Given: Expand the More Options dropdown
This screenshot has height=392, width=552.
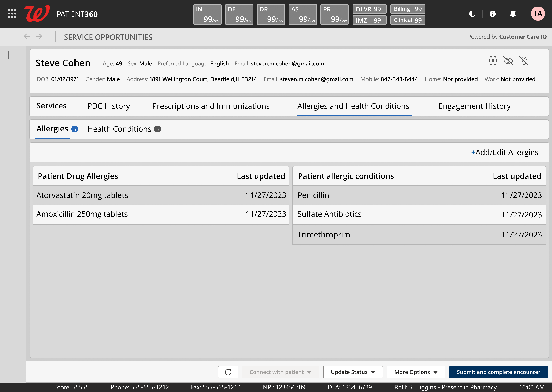Looking at the screenshot, I should point(416,372).
